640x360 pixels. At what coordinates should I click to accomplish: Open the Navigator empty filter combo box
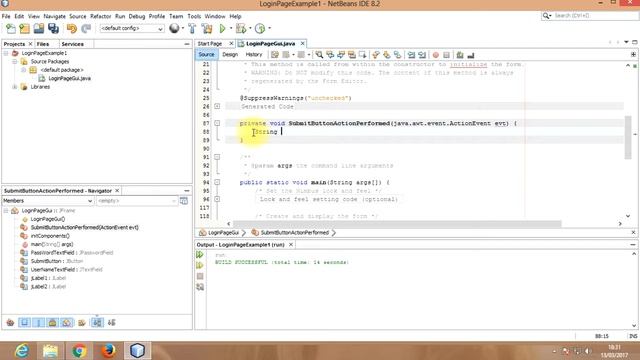[x=136, y=201]
